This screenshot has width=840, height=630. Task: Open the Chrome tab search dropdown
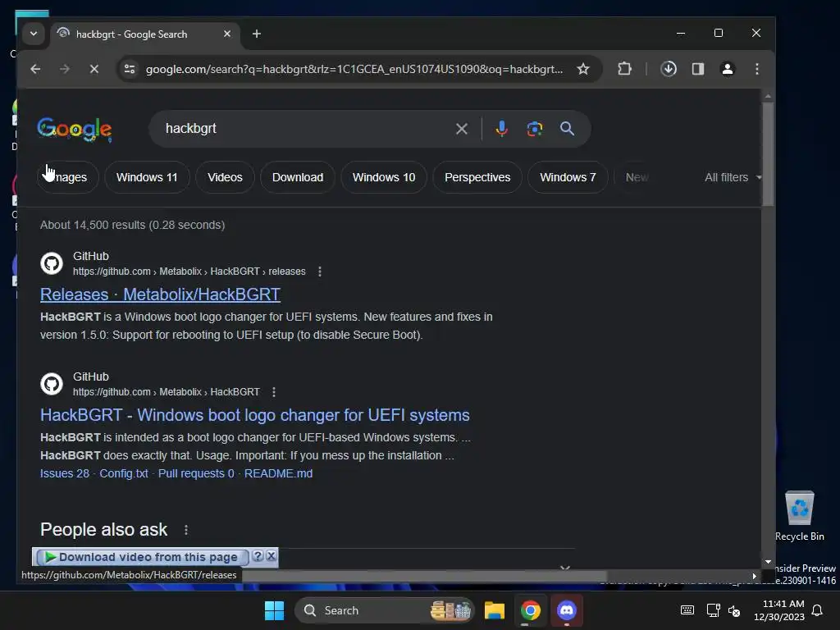(x=33, y=34)
